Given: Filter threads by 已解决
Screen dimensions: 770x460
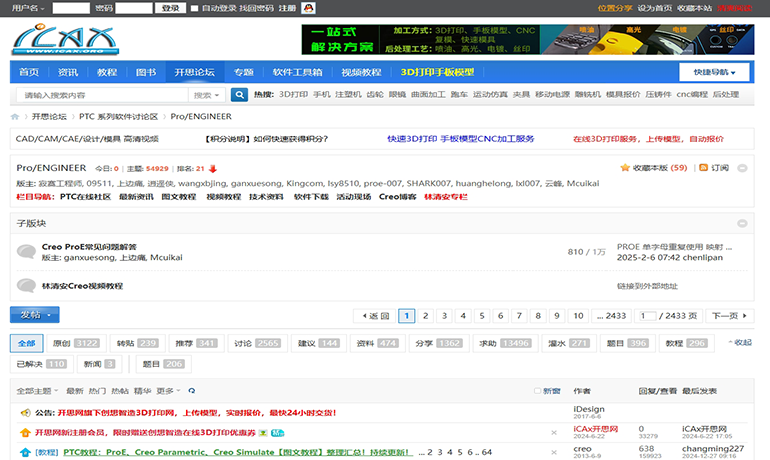Looking at the screenshot, I should 41,364.
